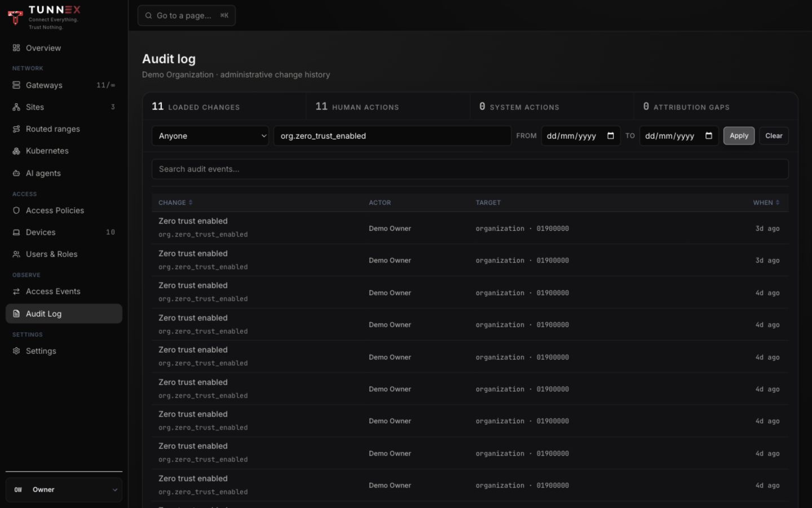Click the AI agents robot icon
Image resolution: width=812 pixels, height=508 pixels.
[16, 173]
